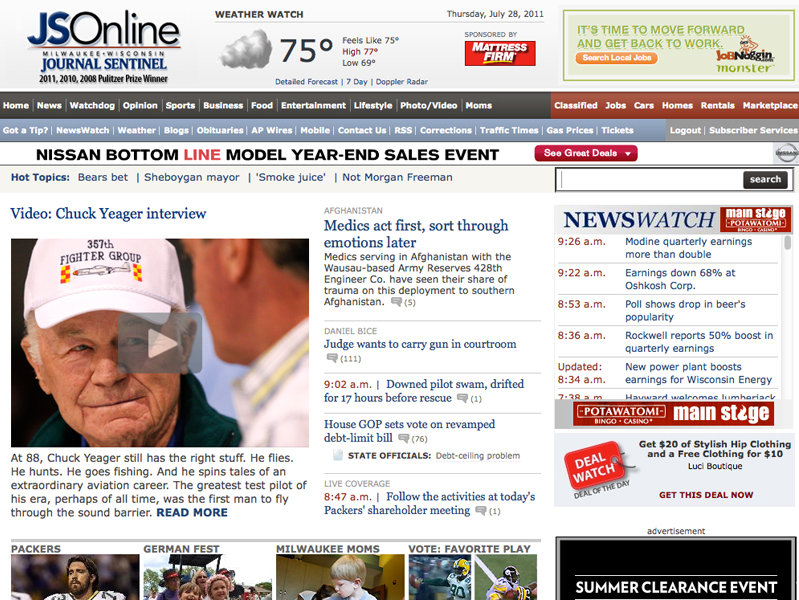Open the News menu item
This screenshot has height=600, width=799.
point(49,106)
